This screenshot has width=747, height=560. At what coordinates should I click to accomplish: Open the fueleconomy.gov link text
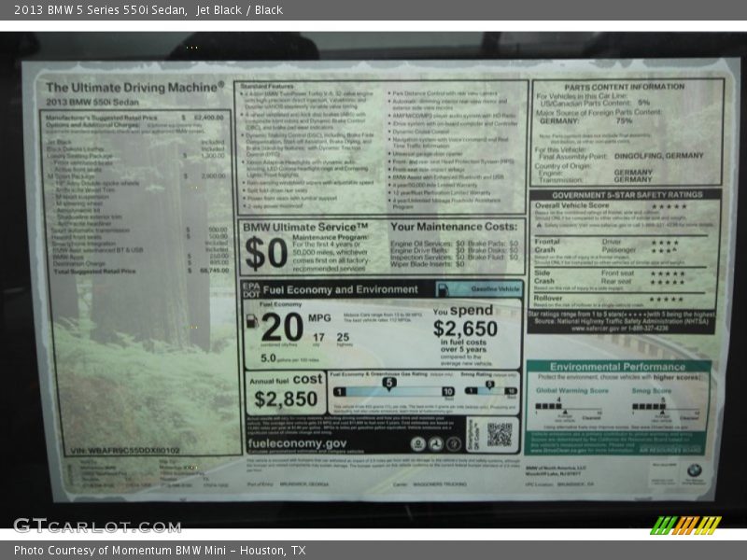point(297,443)
